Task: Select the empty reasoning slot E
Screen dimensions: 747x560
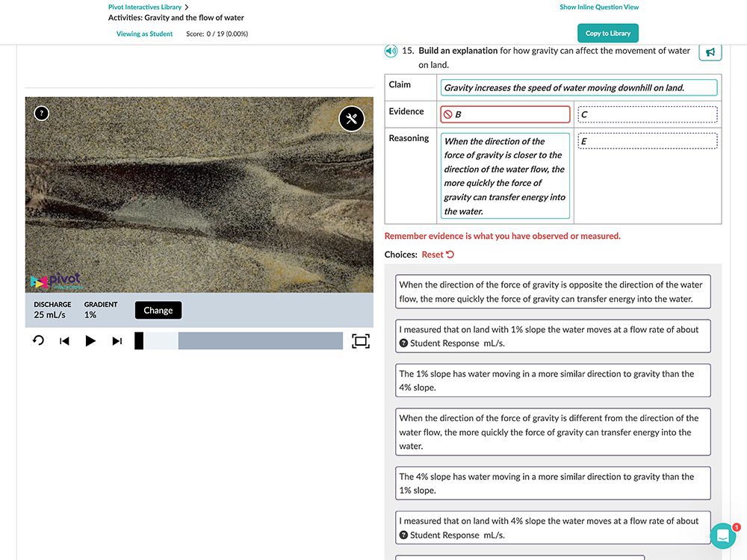Action: tap(647, 141)
